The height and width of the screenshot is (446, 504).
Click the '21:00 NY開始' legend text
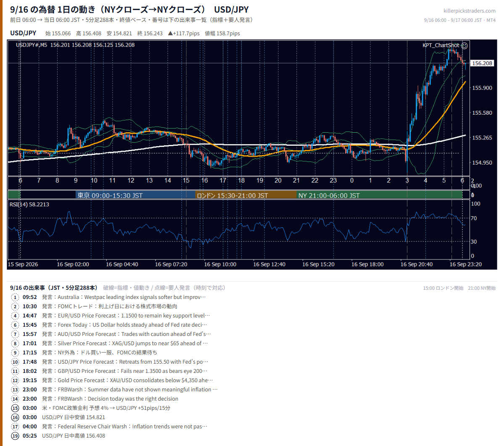[x=482, y=288]
